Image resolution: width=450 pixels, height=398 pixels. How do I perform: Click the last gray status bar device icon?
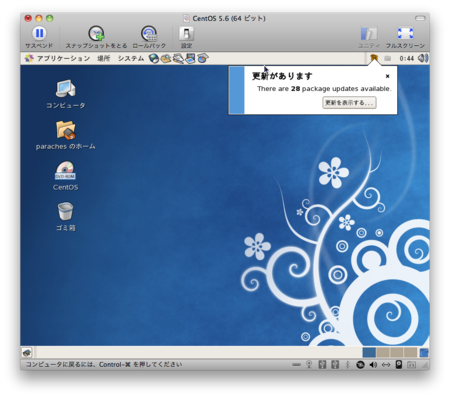(x=412, y=365)
